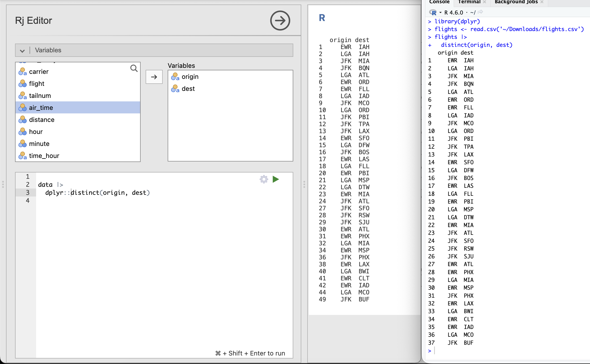The image size is (590, 364).
Task: Click carrier's nominal text type icon
Action: point(23,72)
